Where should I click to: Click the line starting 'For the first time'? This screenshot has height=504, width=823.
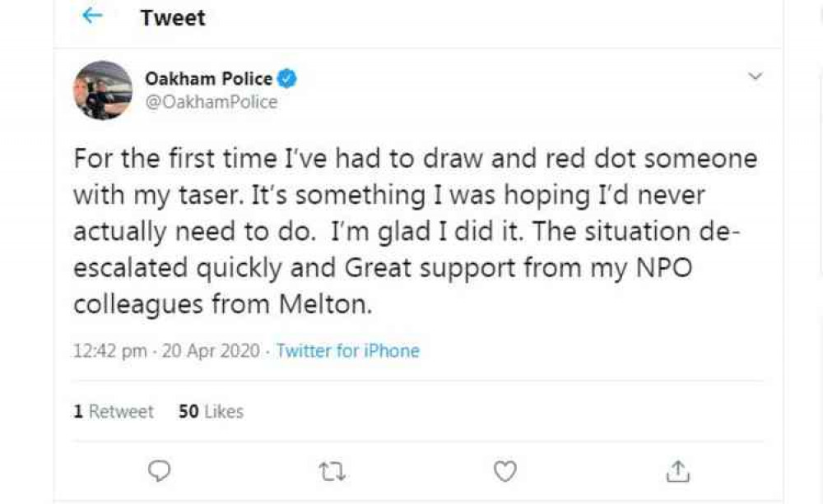click(x=415, y=159)
